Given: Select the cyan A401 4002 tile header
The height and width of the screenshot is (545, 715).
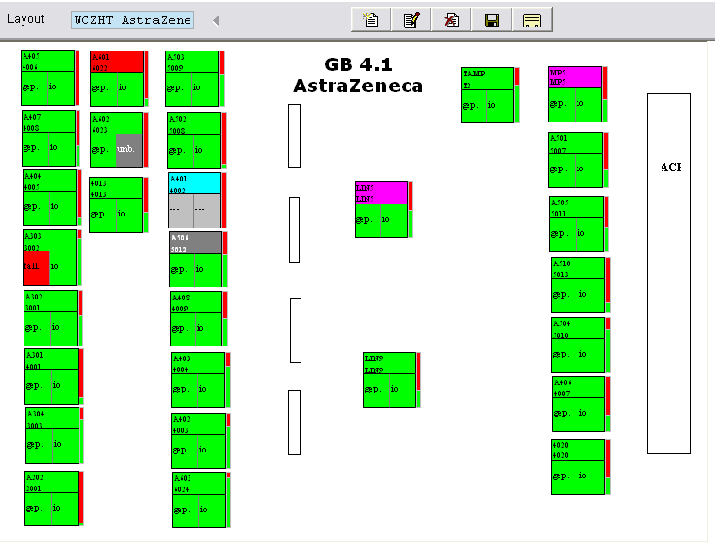Looking at the screenshot, I should pos(195,183).
